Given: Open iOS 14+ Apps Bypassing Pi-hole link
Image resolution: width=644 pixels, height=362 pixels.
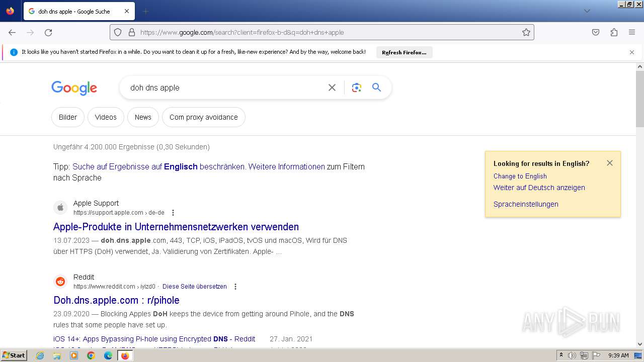Looking at the screenshot, I should (x=154, y=339).
